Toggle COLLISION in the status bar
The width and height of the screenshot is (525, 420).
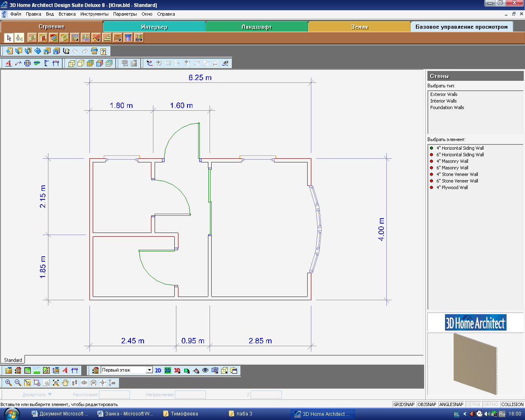pos(512,404)
